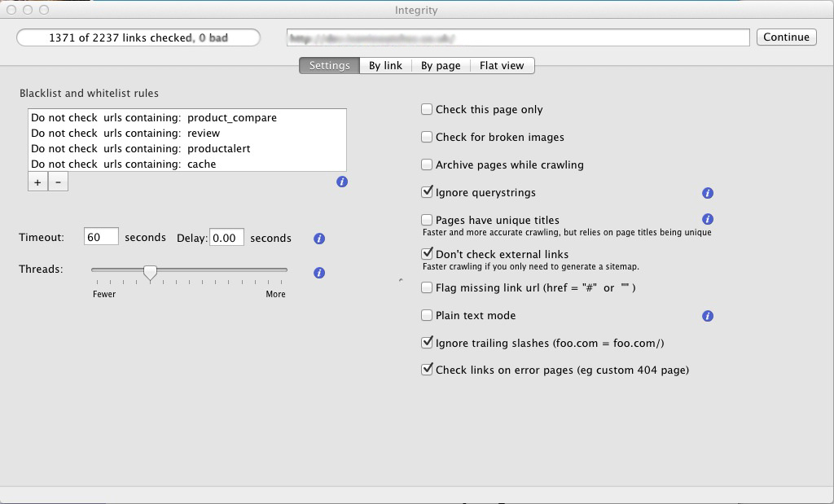Click info icon for Ignore querystrings
Viewport: 834px width, 504px height.
pos(708,193)
